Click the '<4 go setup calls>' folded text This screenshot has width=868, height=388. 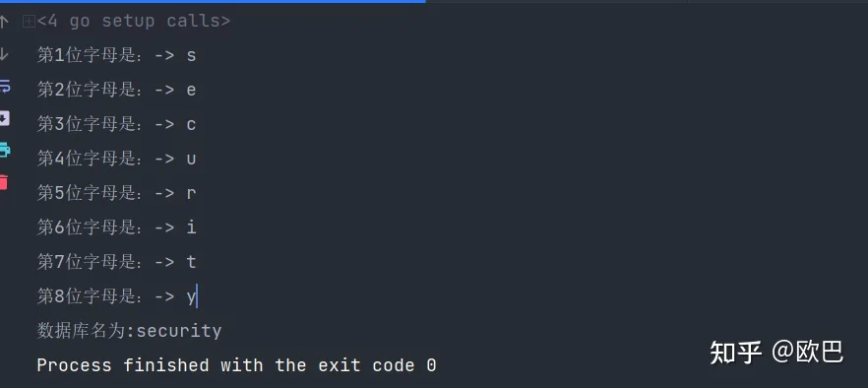click(x=134, y=21)
